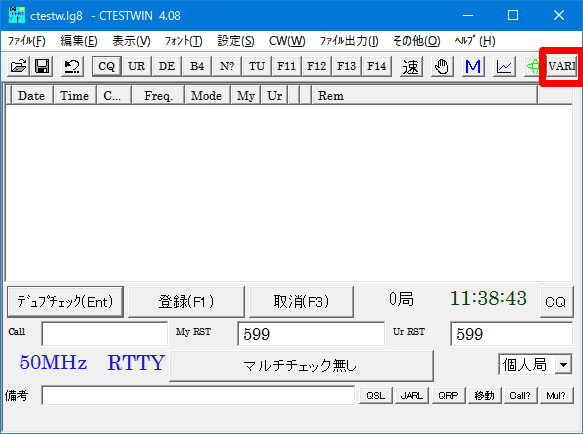Click マルチチェック無し button
The height and width of the screenshot is (434, 583).
tap(301, 366)
